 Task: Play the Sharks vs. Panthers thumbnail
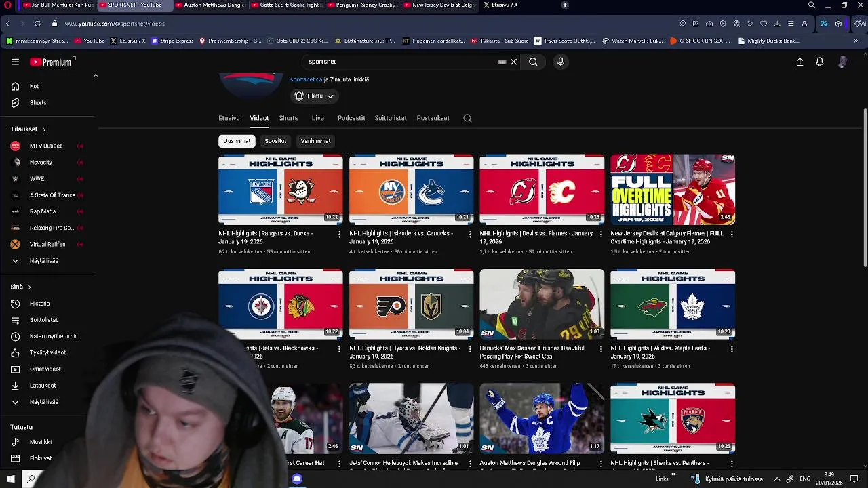(x=673, y=419)
